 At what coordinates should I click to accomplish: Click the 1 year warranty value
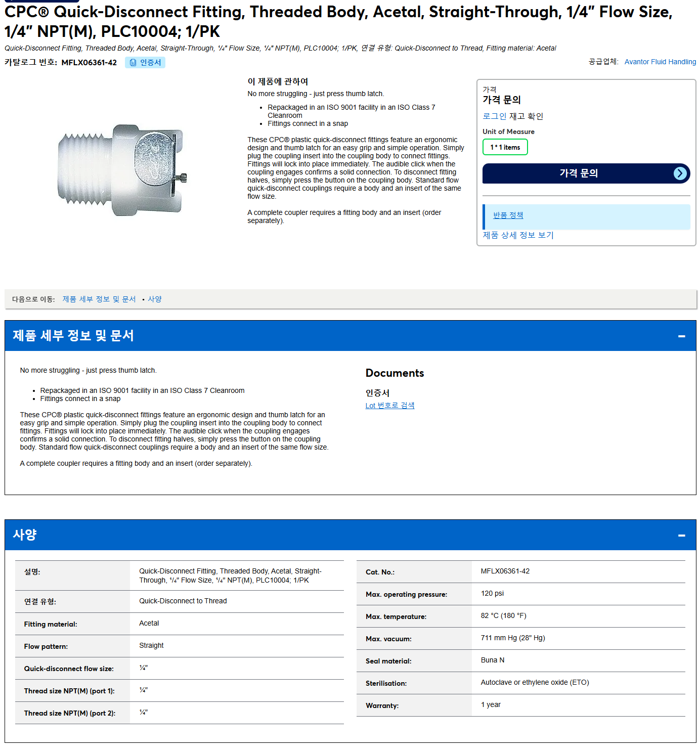(x=491, y=704)
